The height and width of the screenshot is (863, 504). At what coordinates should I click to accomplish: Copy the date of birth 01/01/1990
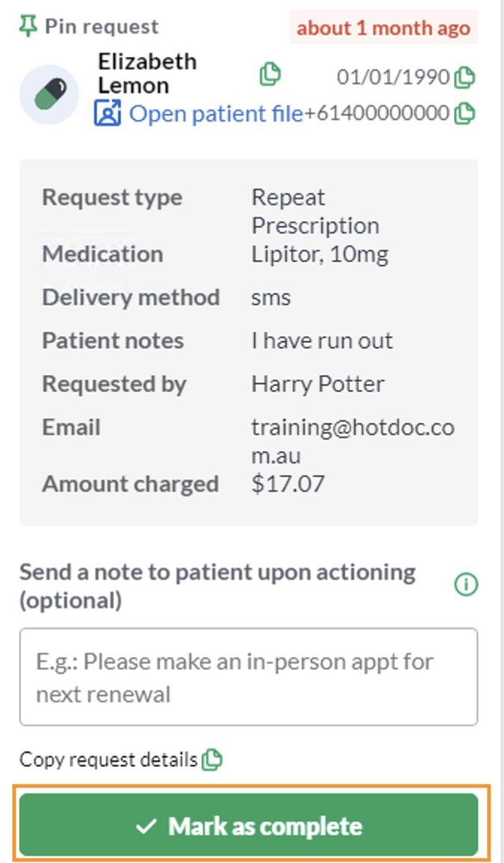point(464,77)
